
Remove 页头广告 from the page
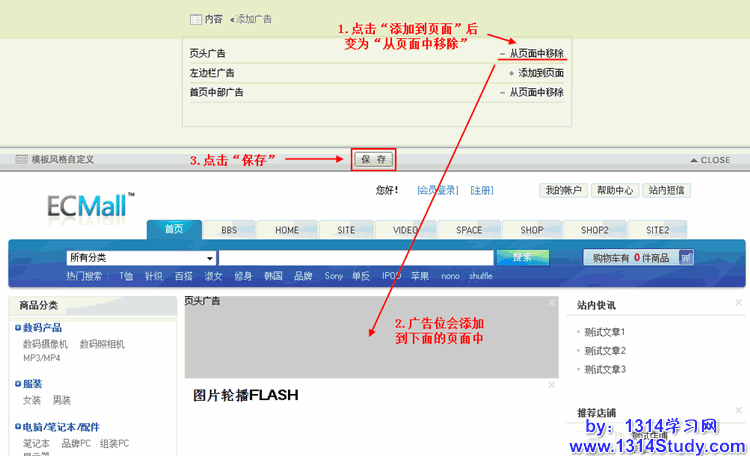coord(532,54)
